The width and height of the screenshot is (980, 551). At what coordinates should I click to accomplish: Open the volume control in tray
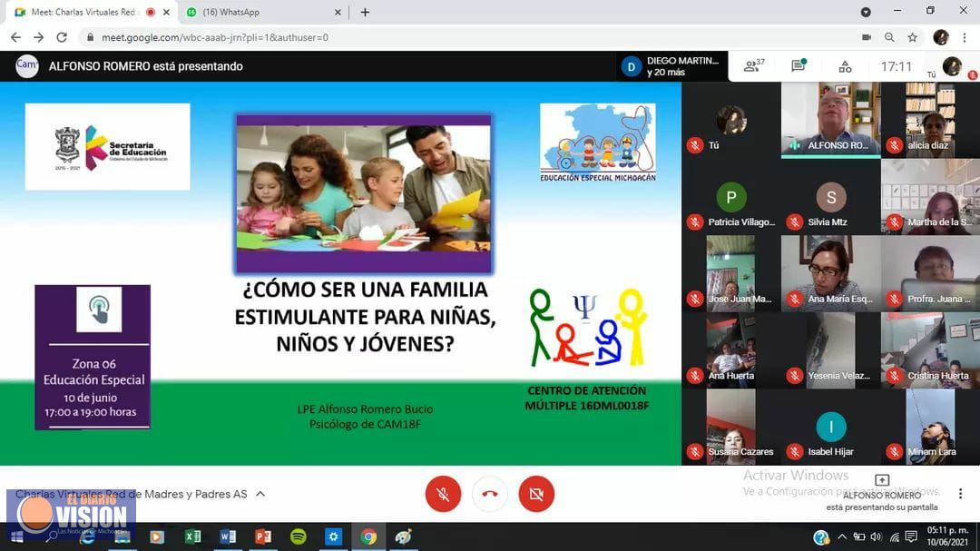(877, 536)
